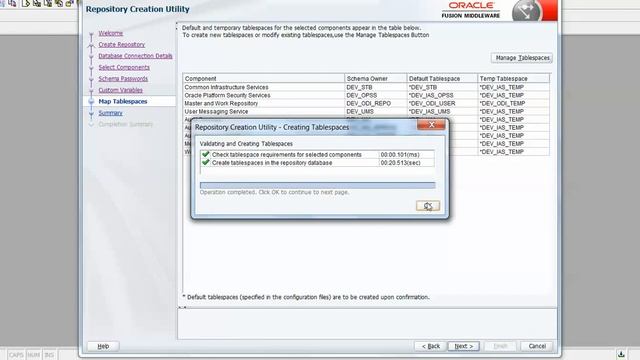Select 'Create tablespaces in the repository database' row
Viewport: 640px width, 360px height.
pyautogui.click(x=317, y=162)
